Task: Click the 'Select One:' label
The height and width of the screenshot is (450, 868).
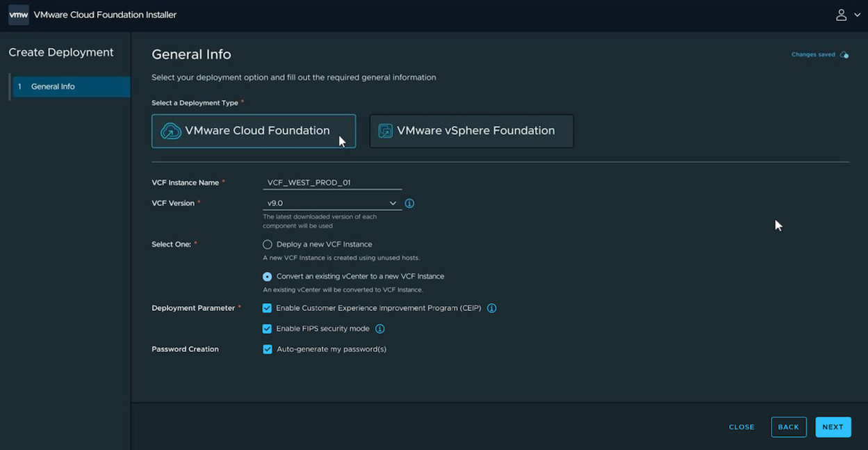Action: 171,244
